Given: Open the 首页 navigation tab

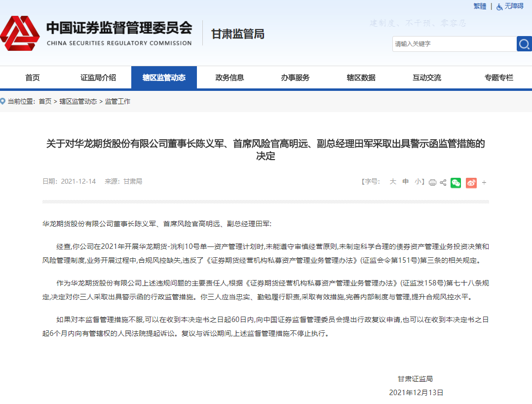Looking at the screenshot, I should [33, 78].
